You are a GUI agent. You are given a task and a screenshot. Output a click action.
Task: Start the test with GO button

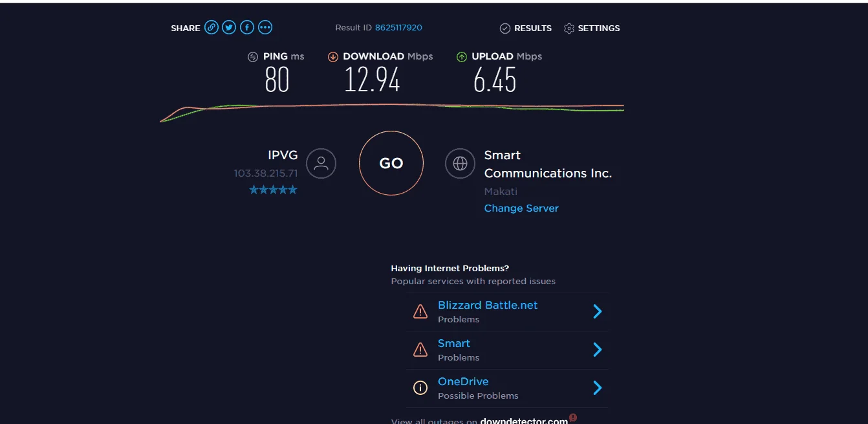tap(391, 163)
